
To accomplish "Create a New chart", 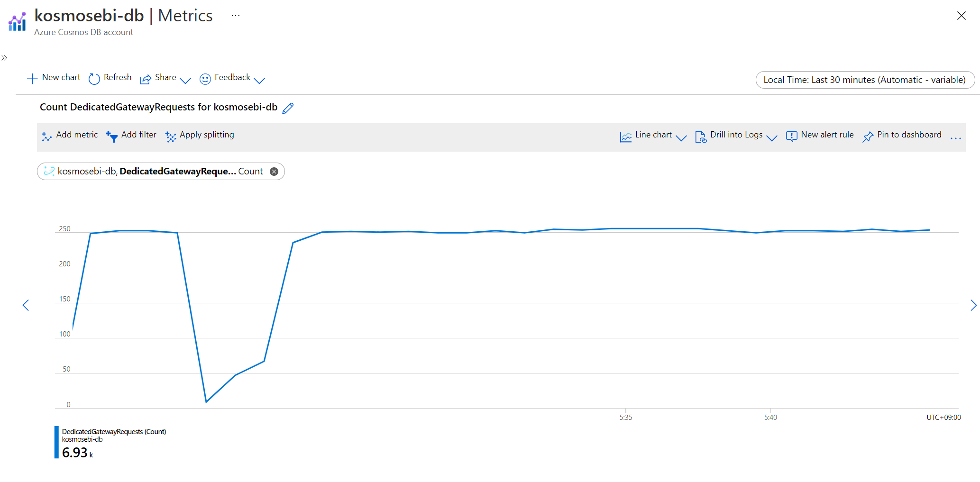I will click(x=54, y=78).
